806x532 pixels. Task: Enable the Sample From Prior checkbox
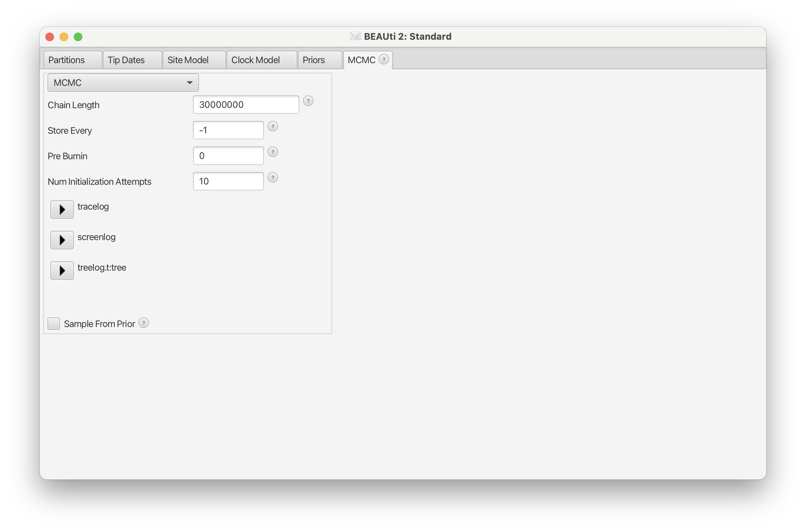pyautogui.click(x=54, y=323)
